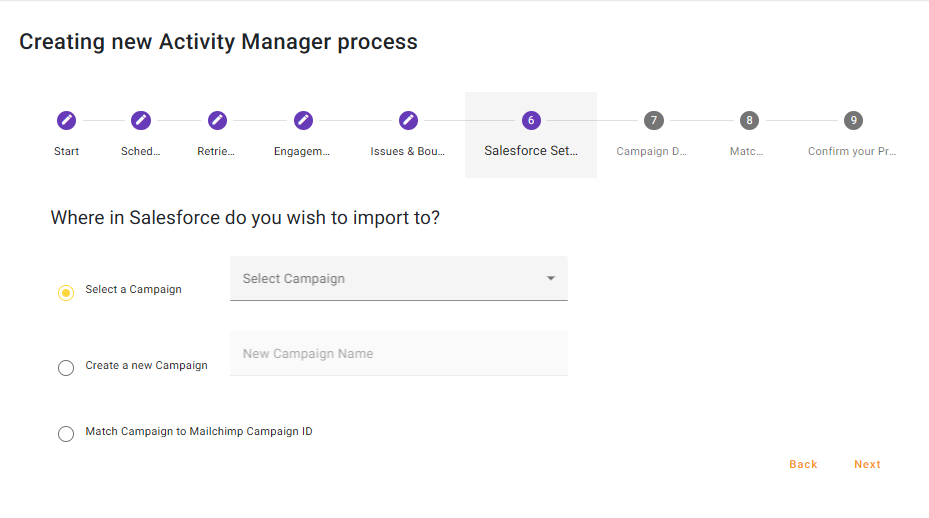Click the step 9 circle icon
The image size is (929, 518).
pyautogui.click(x=853, y=120)
